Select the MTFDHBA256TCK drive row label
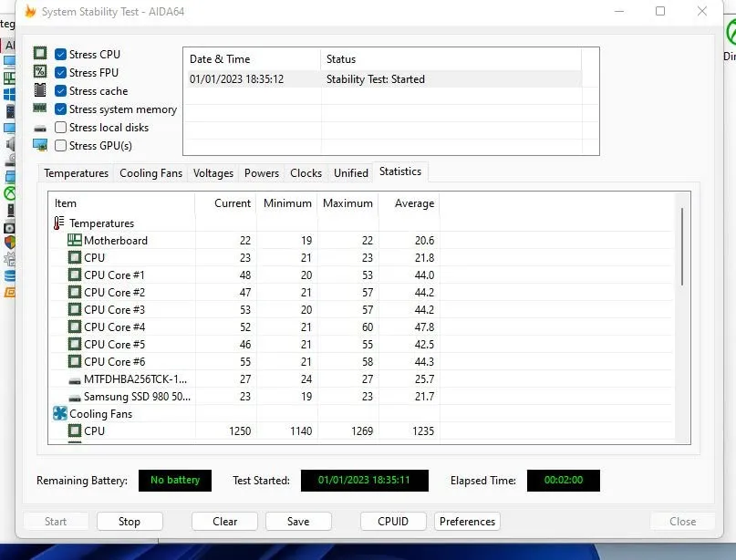Screen dimensions: 736x560 [x=136, y=379]
